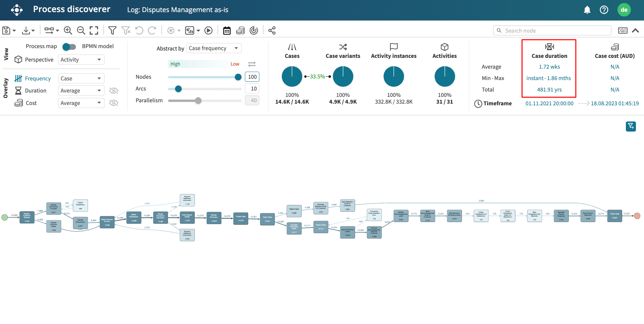Open the filter funnel icon

112,31
